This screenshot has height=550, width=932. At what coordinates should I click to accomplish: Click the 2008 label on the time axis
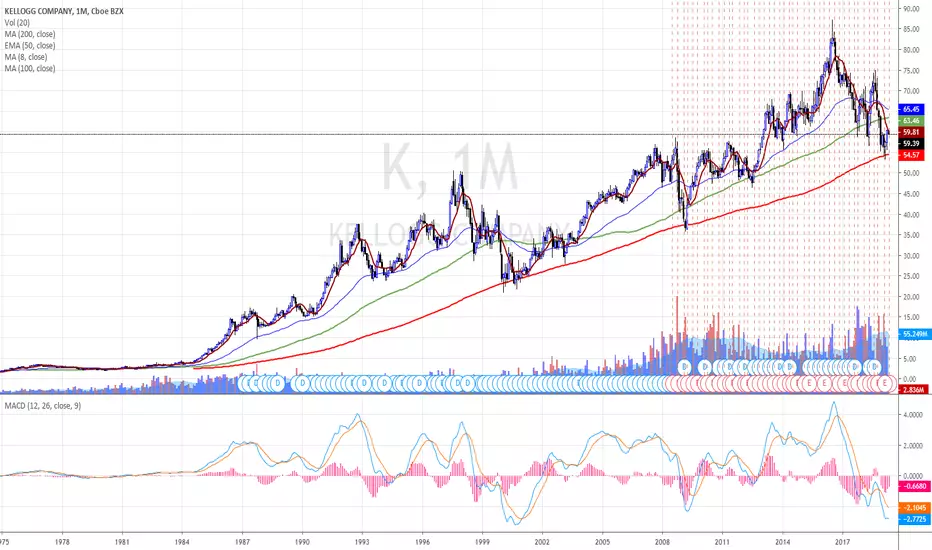[x=662, y=542]
